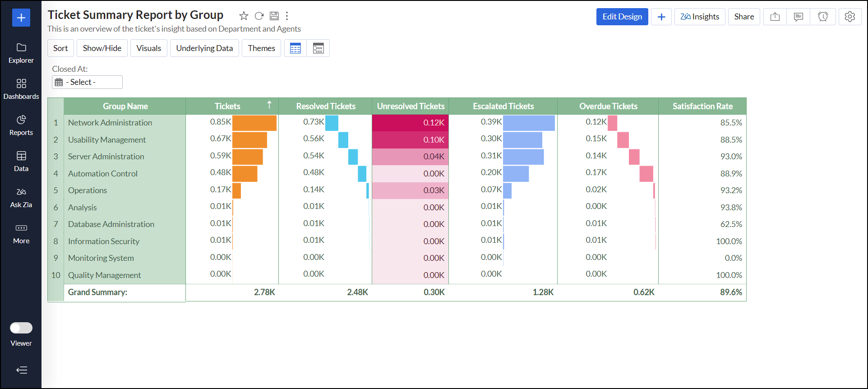
Task: Go to Dashboards in the sidebar
Action: pos(21,89)
